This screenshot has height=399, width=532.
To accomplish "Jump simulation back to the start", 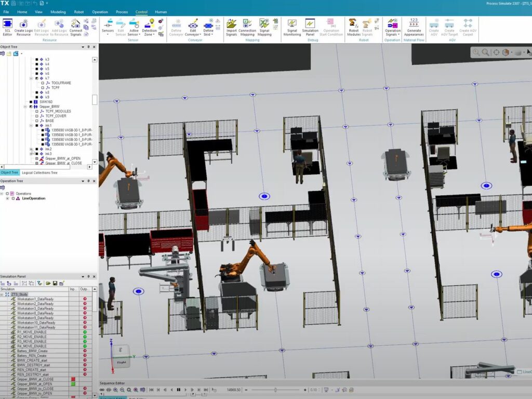I will click(151, 389).
